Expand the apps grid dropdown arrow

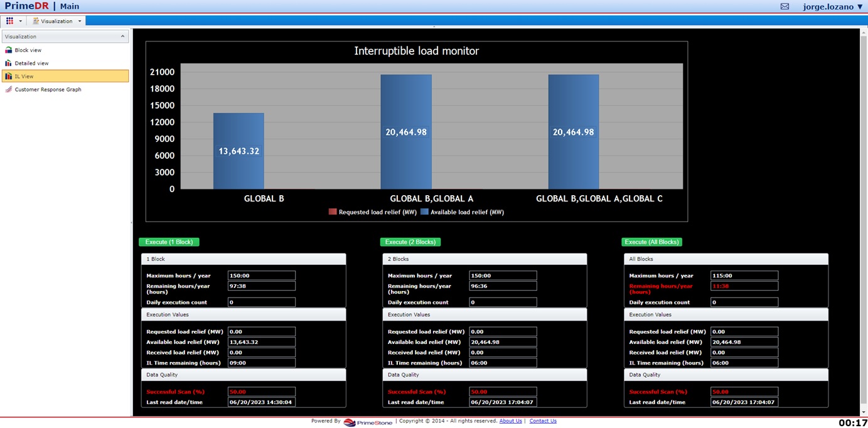tap(20, 21)
